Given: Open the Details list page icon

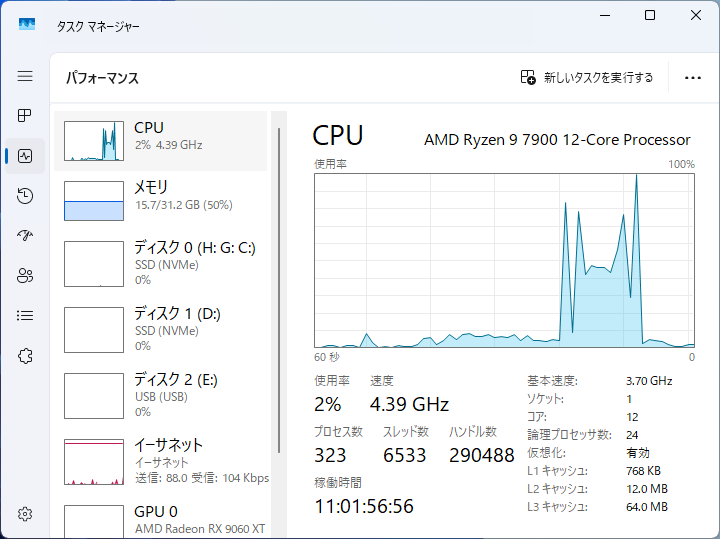Looking at the screenshot, I should (x=25, y=316).
